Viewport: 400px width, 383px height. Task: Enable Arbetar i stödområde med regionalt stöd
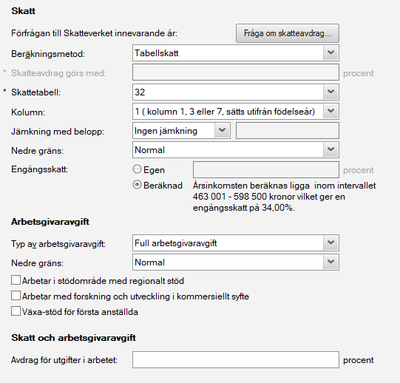click(16, 280)
